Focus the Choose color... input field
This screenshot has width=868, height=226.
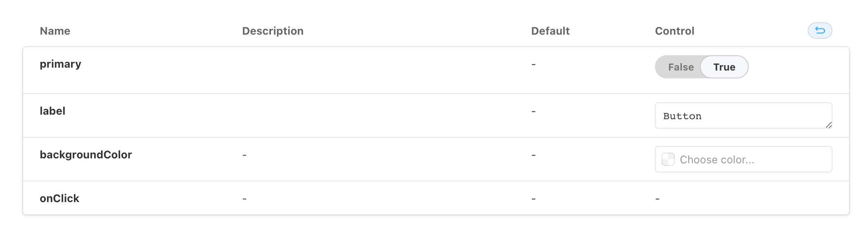(743, 160)
